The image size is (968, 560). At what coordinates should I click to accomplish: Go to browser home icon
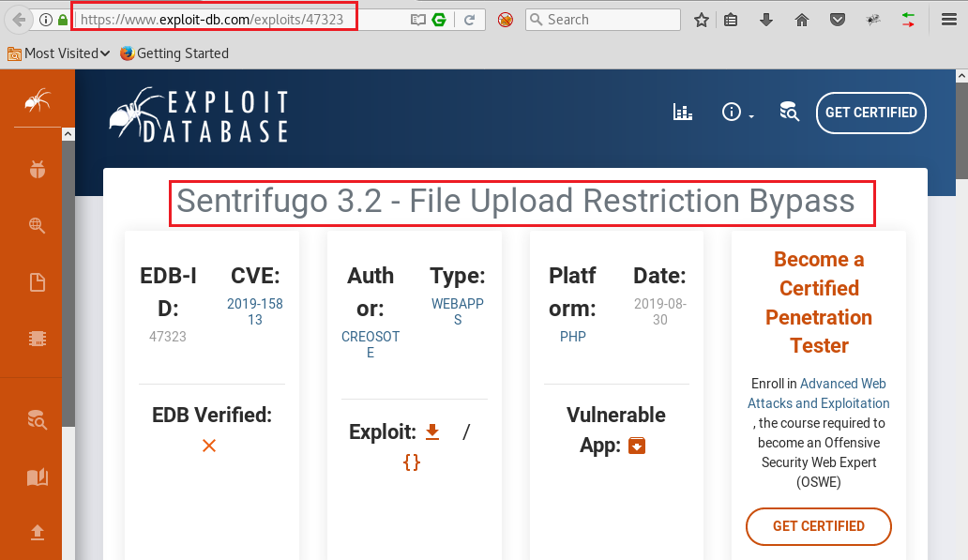801,20
